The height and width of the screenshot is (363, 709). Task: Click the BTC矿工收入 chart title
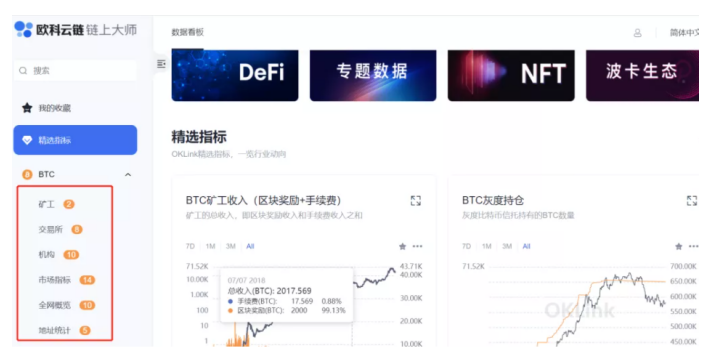(x=264, y=200)
